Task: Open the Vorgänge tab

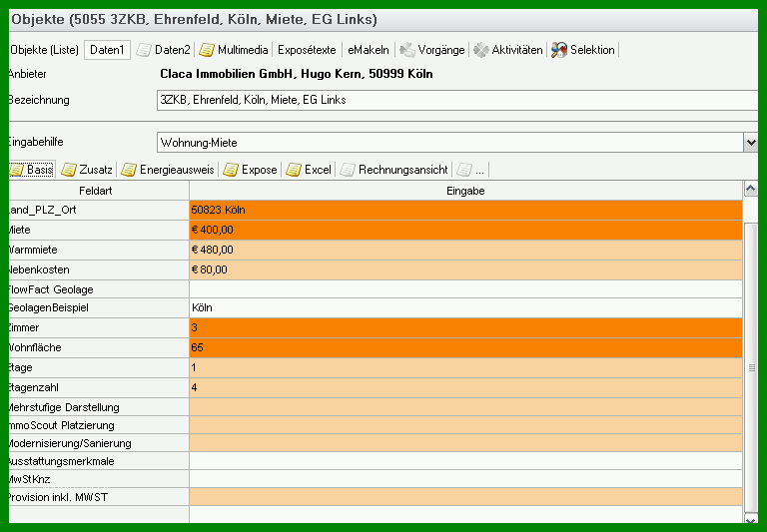Action: point(432,50)
